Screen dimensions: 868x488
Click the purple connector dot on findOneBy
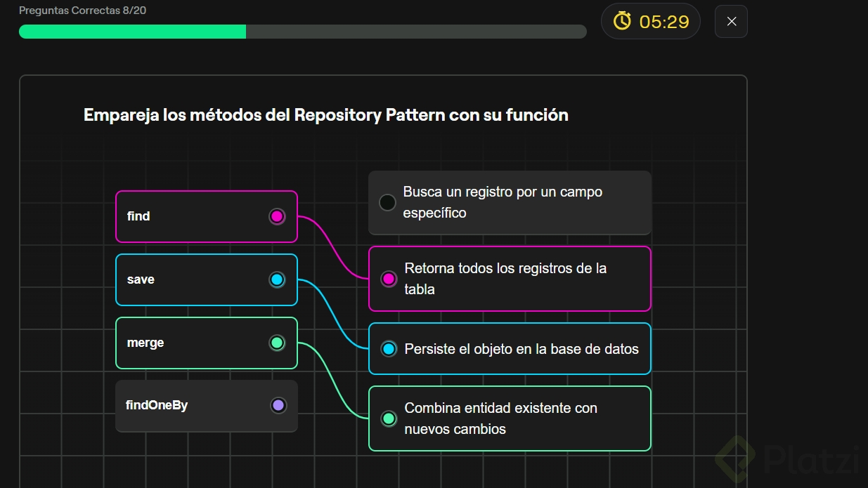click(x=278, y=405)
